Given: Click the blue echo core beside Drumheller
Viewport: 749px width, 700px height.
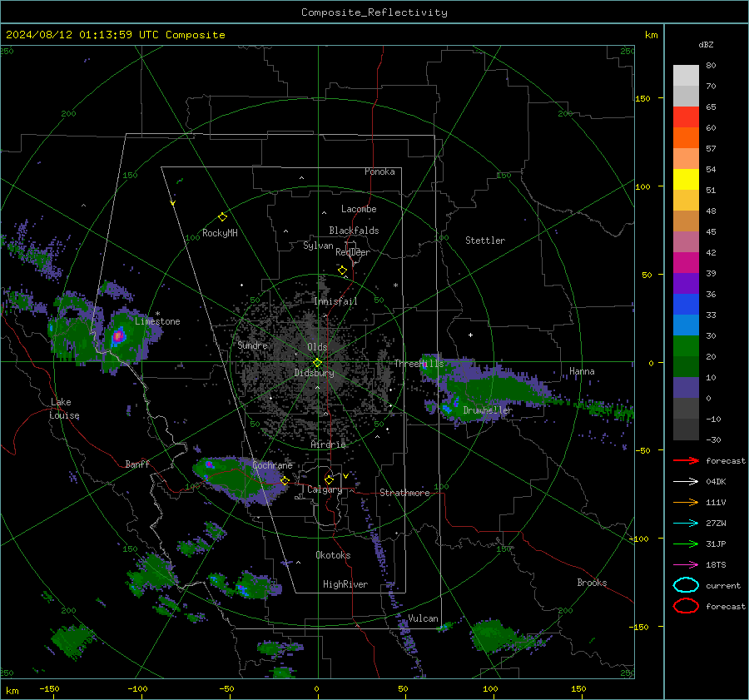Looking at the screenshot, I should (448, 409).
